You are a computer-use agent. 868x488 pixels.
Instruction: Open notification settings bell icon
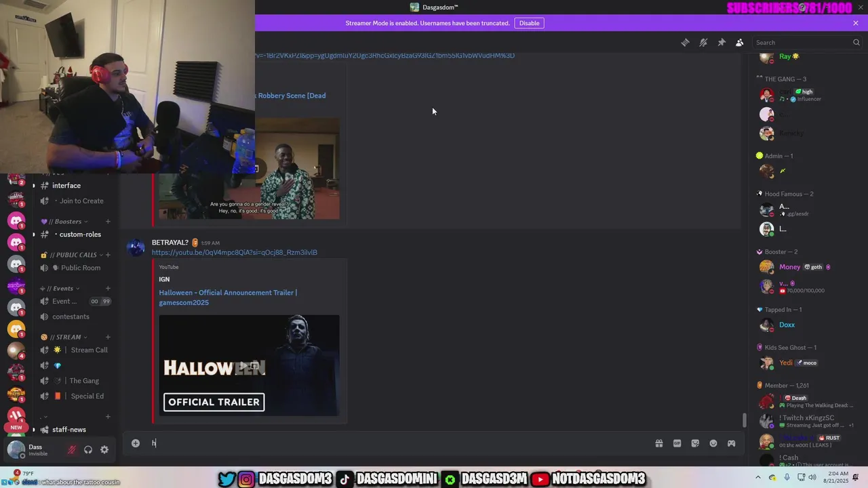point(703,43)
